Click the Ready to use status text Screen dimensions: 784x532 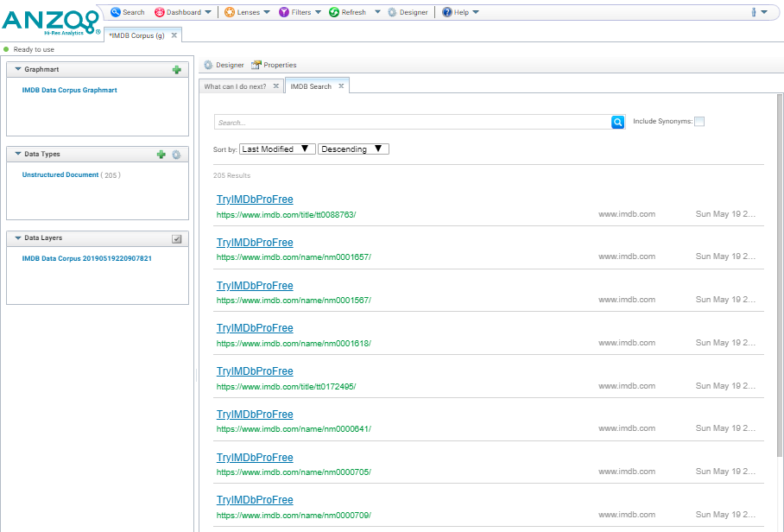[x=34, y=49]
